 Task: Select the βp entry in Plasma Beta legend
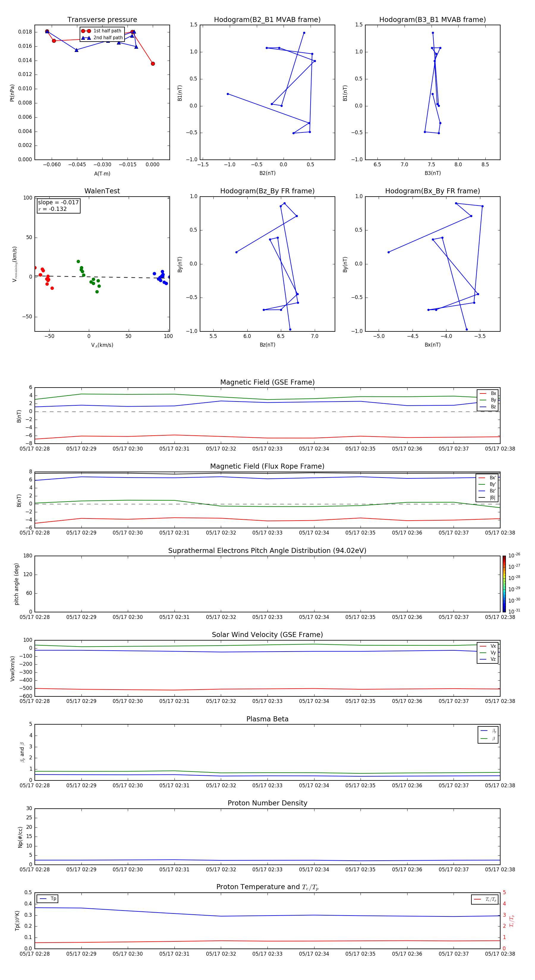pos(488,731)
